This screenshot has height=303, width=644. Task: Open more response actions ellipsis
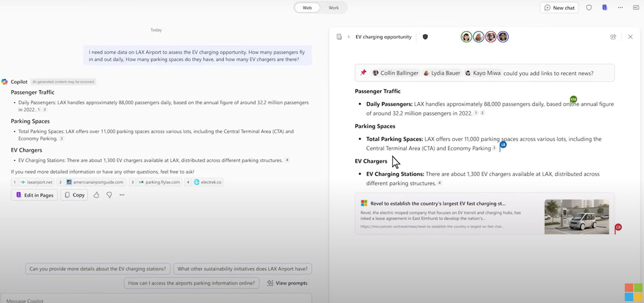pyautogui.click(x=122, y=195)
